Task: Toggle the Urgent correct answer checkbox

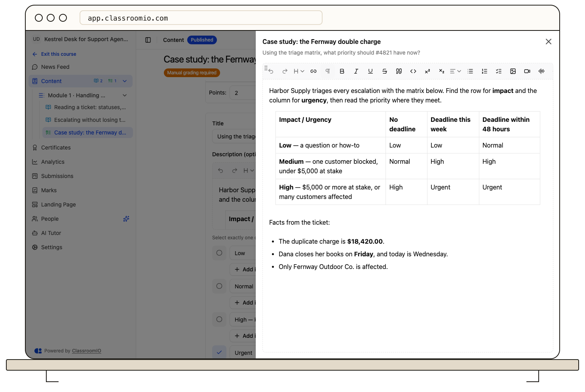Action: pyautogui.click(x=219, y=352)
